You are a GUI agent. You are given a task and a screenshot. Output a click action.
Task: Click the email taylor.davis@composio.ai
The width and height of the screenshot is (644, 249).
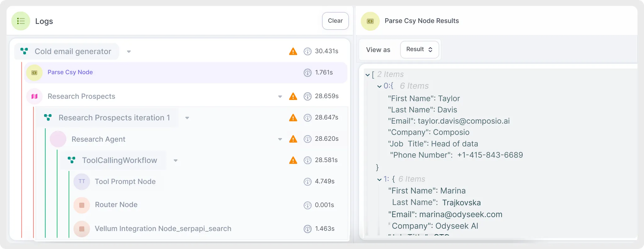point(464,121)
